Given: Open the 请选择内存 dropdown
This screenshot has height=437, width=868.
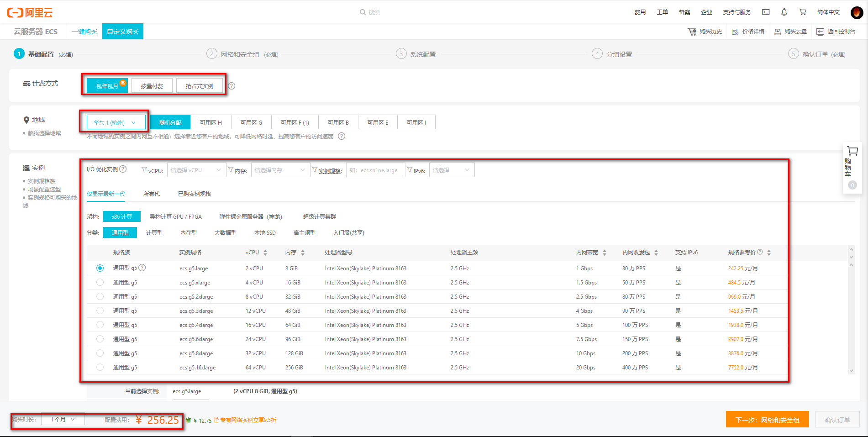Looking at the screenshot, I should click(280, 170).
